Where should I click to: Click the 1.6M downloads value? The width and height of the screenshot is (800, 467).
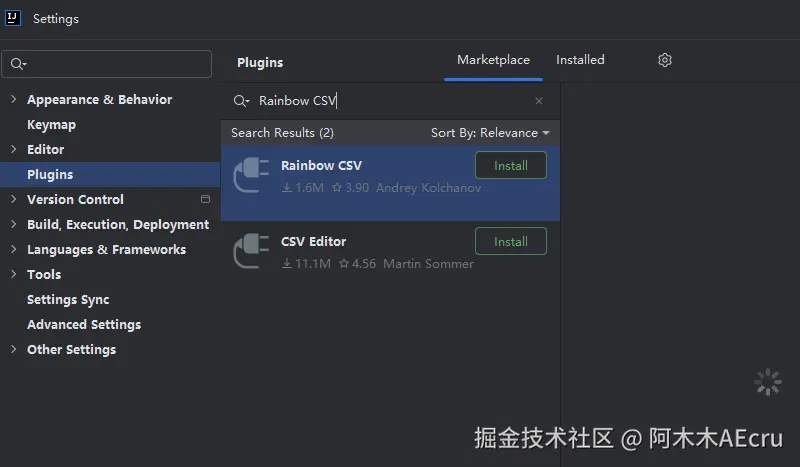pyautogui.click(x=309, y=188)
